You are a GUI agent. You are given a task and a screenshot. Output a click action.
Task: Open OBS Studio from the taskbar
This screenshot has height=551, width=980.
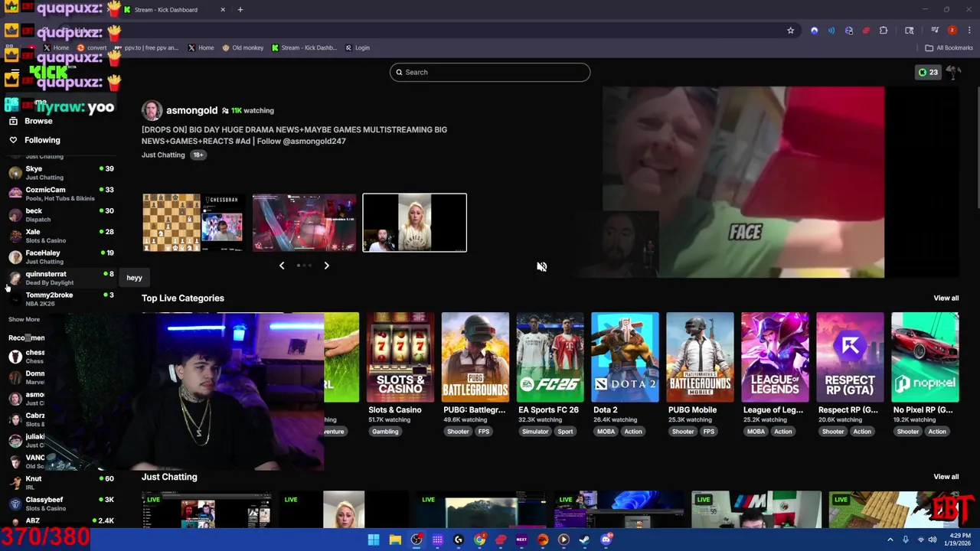(416, 540)
